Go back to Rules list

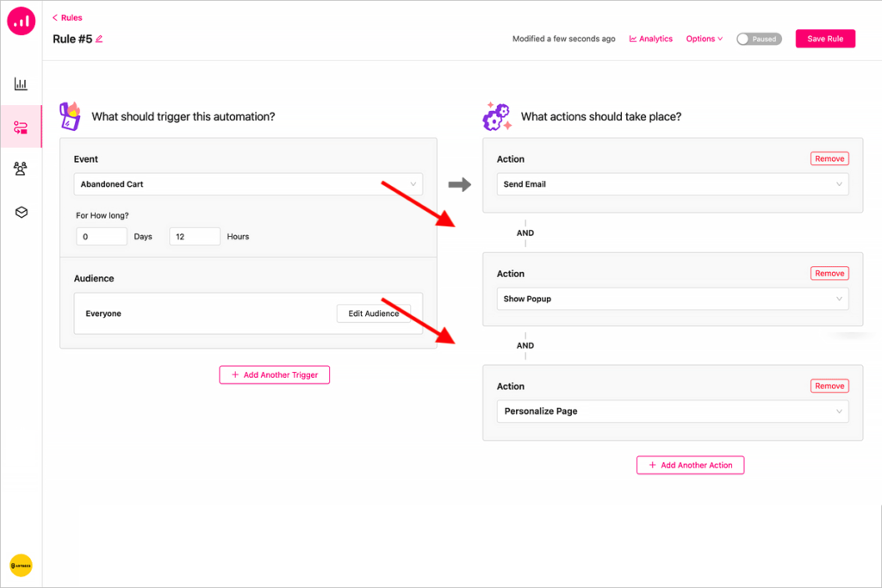(67, 17)
